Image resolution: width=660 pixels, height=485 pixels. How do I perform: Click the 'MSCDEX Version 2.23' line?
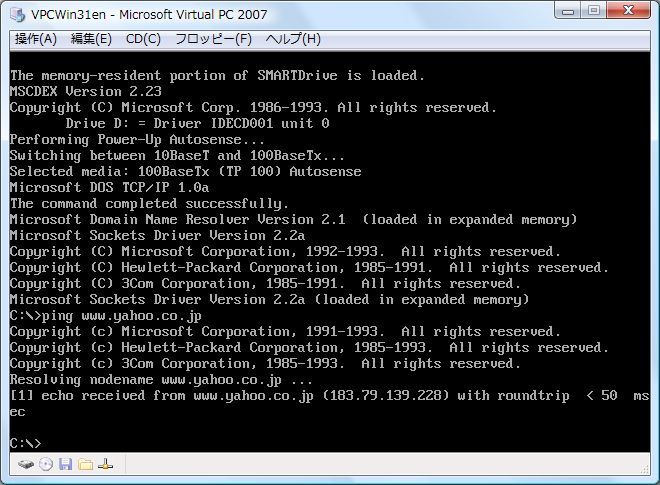[86, 91]
